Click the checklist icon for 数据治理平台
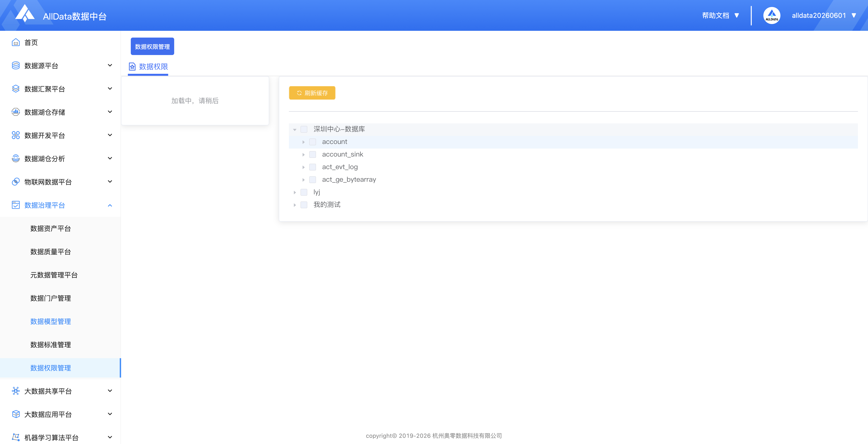 (x=15, y=205)
